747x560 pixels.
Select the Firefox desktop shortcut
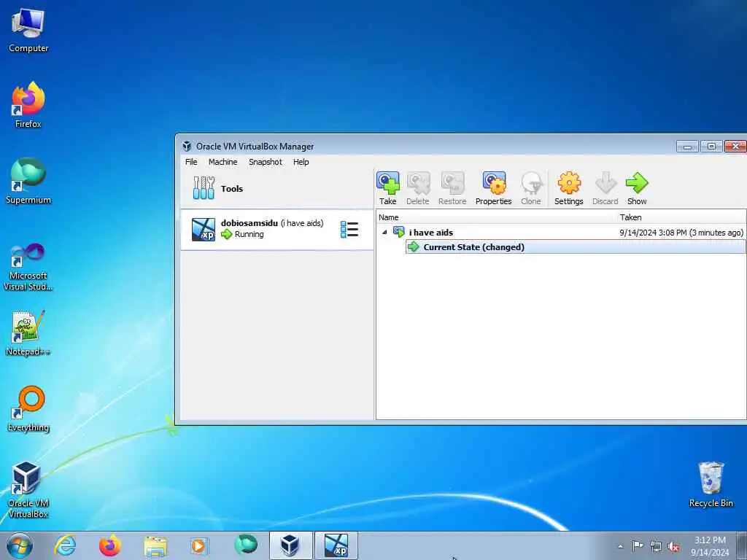click(x=28, y=106)
